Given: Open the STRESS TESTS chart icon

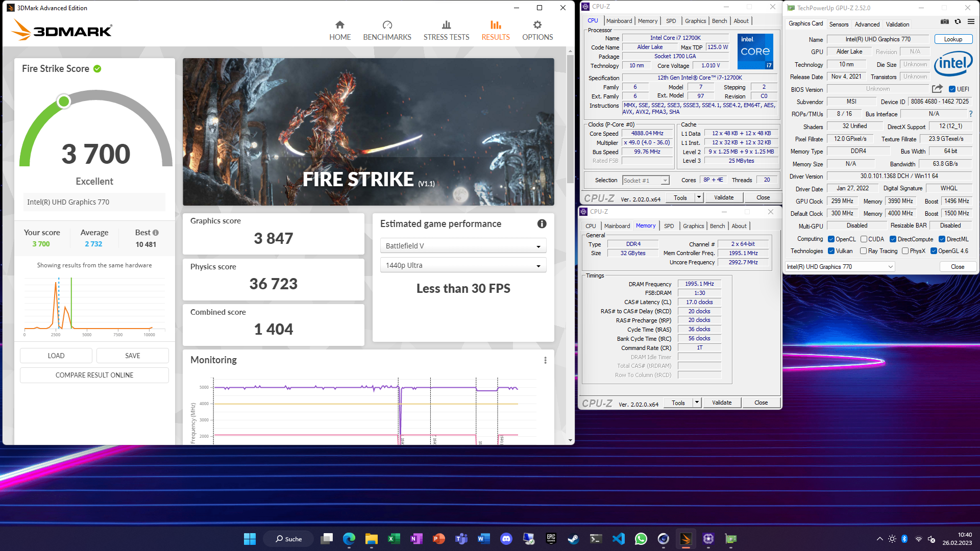Looking at the screenshot, I should [x=446, y=24].
